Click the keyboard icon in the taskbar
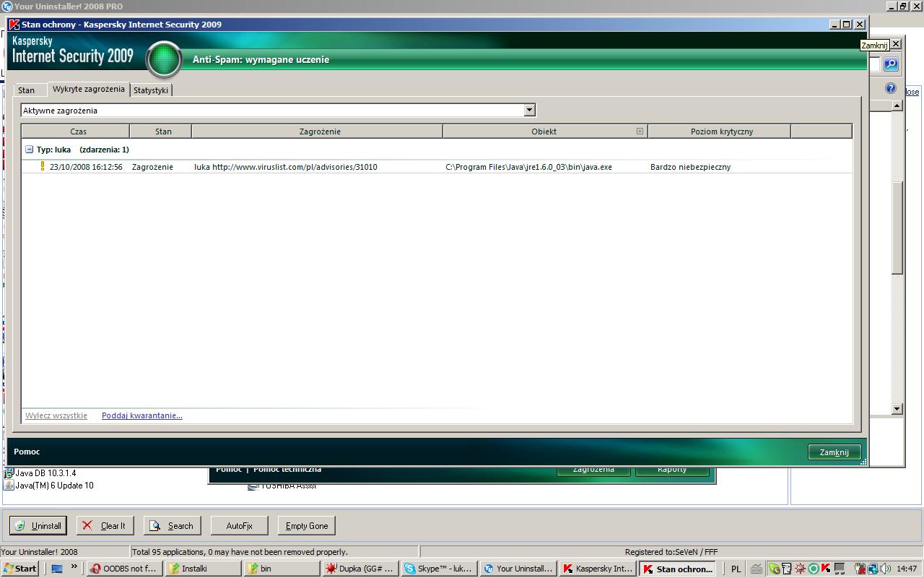The height and width of the screenshot is (578, 924). 756,569
